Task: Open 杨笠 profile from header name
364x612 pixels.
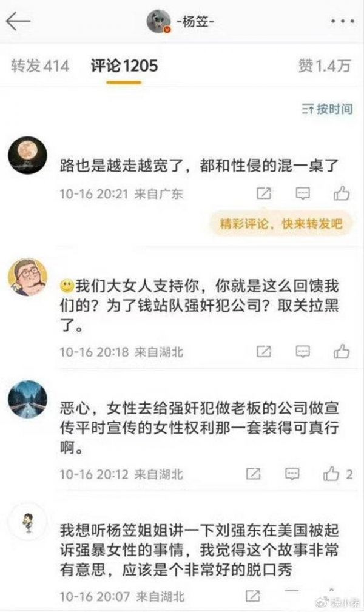Action: 195,21
